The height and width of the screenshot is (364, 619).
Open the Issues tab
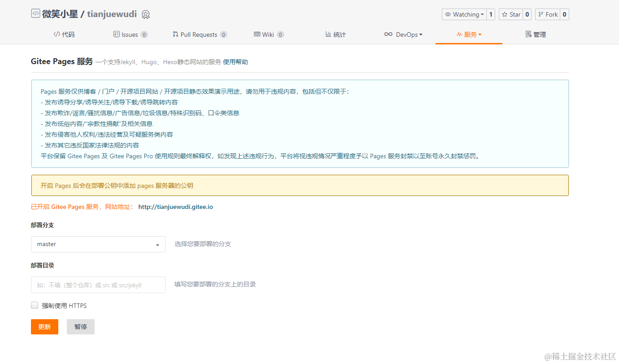[x=131, y=35]
